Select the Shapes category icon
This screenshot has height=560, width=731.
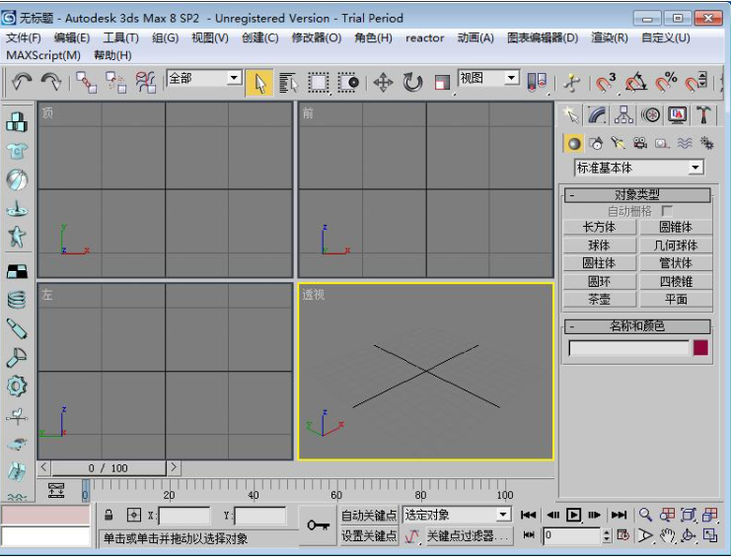(x=596, y=144)
